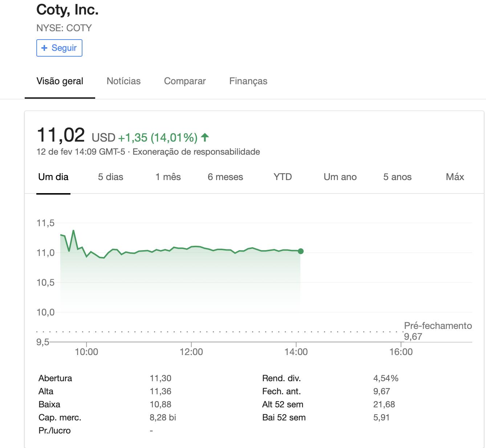Open the Comparar tab
Screen dimensions: 486x448
click(x=185, y=81)
